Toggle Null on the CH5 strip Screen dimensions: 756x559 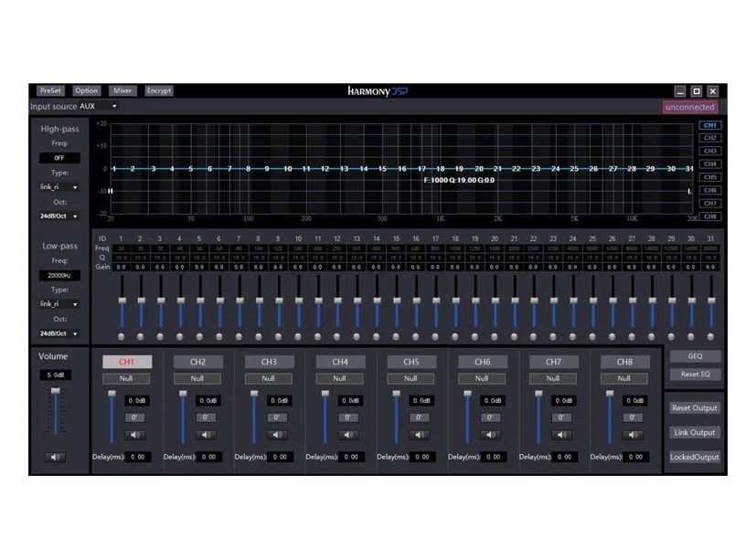tap(410, 377)
